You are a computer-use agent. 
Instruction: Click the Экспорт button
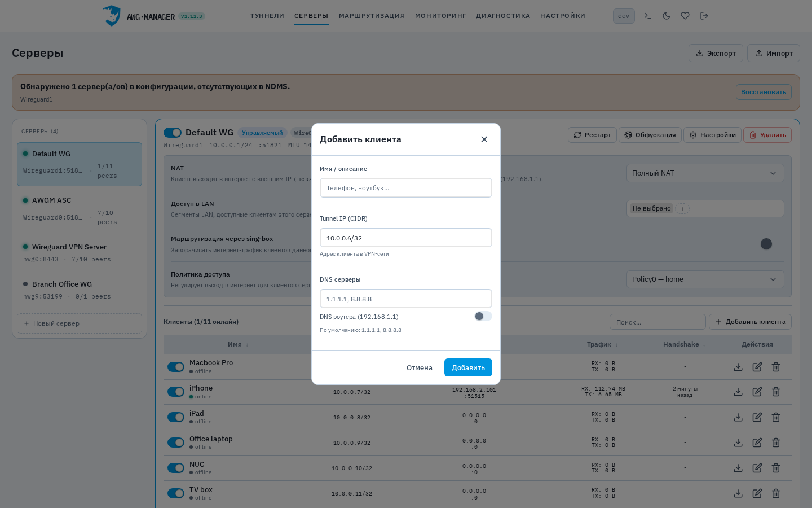pyautogui.click(x=716, y=53)
